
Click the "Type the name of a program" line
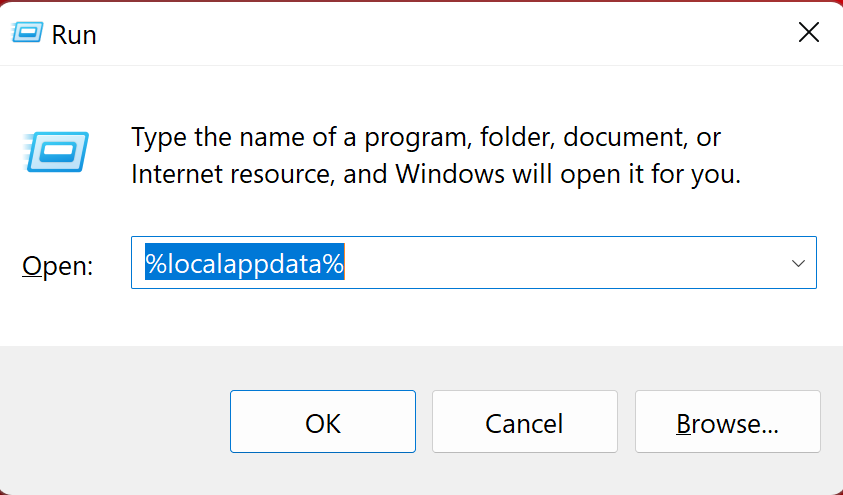[x=300, y=136]
